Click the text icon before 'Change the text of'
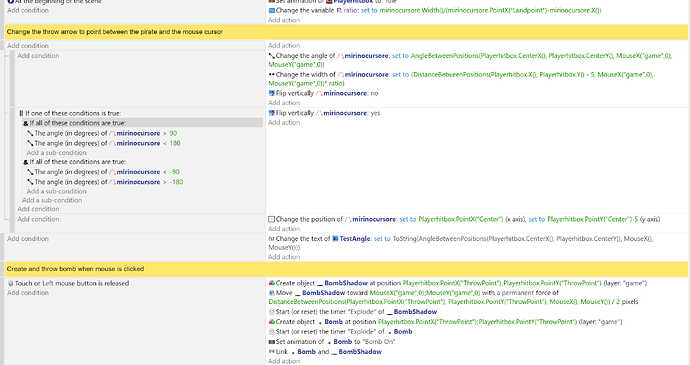The height and width of the screenshot is (365, 690). (272, 239)
